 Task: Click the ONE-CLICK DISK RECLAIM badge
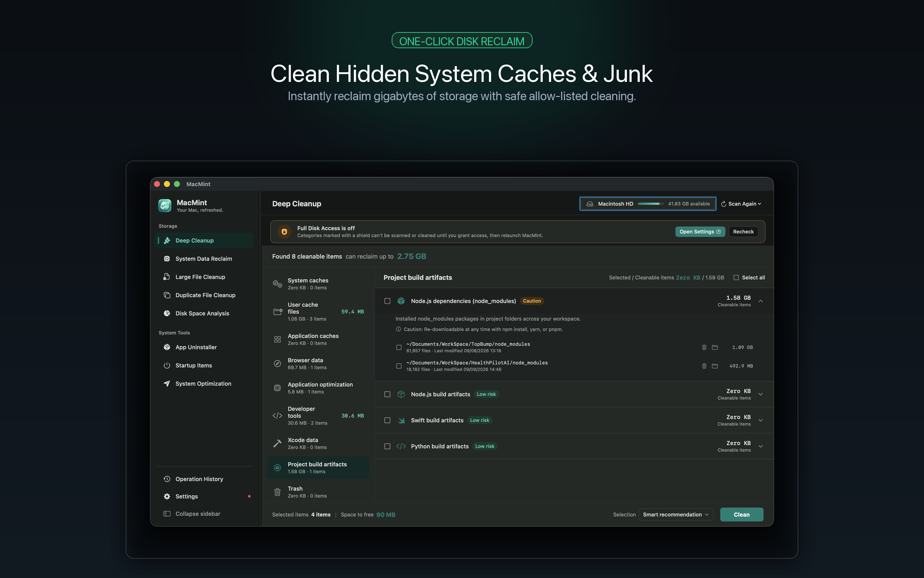[x=462, y=40]
